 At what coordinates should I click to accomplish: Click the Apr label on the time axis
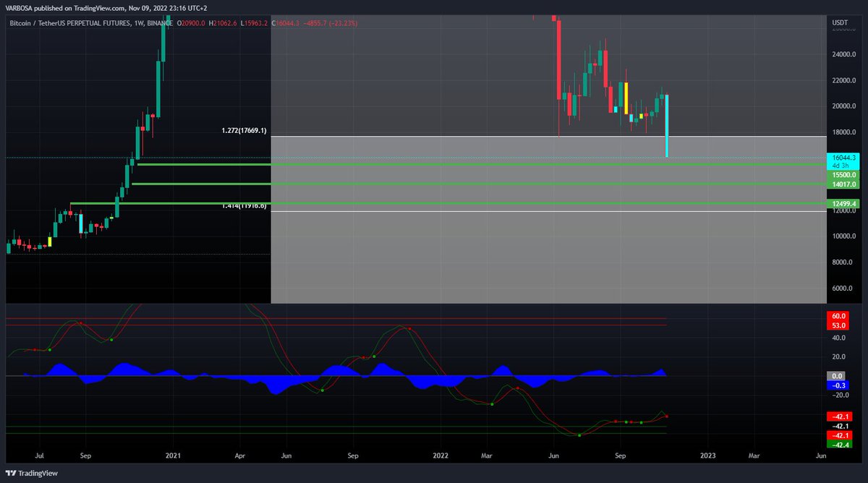coord(240,456)
